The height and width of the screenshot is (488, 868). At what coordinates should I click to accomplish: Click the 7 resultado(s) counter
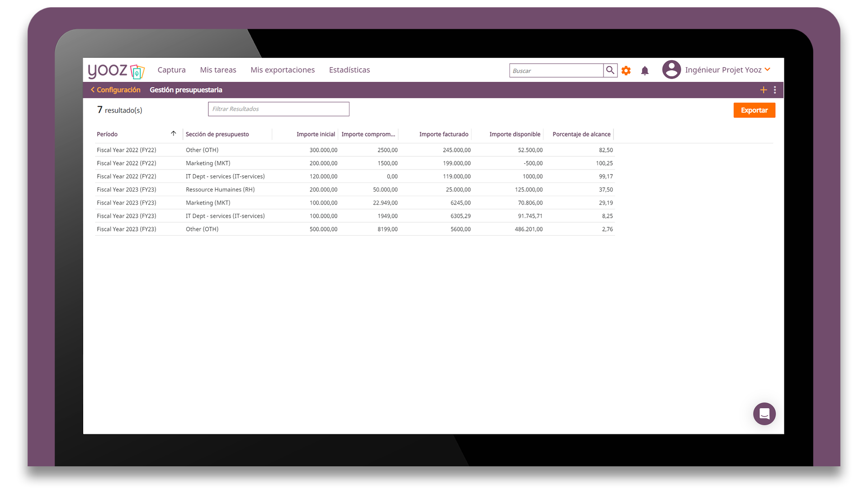click(x=119, y=110)
